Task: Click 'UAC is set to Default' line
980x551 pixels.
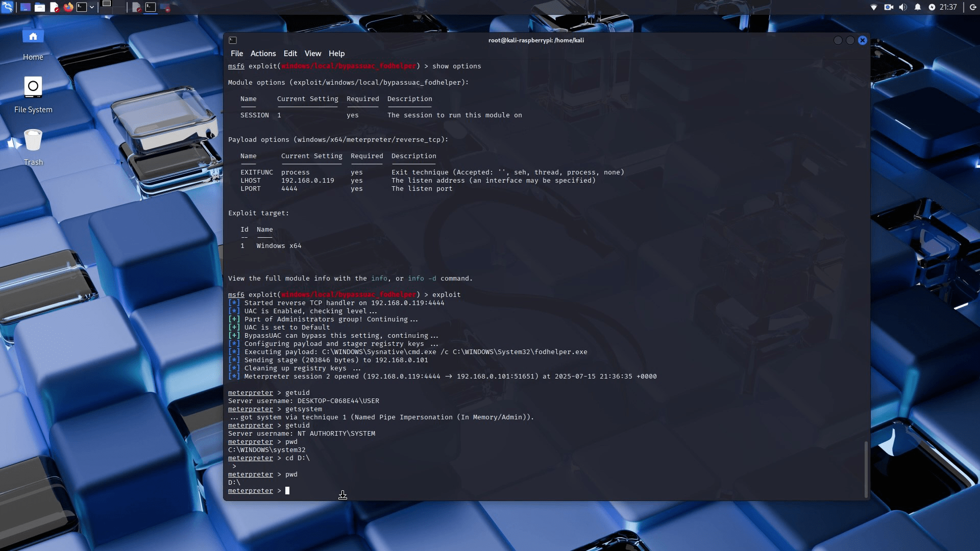Action: click(279, 328)
